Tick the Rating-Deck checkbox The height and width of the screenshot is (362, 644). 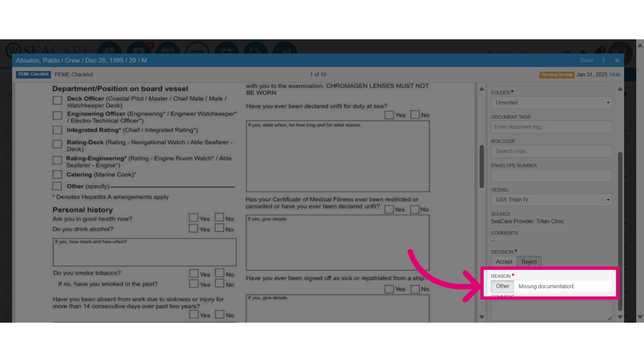(57, 144)
